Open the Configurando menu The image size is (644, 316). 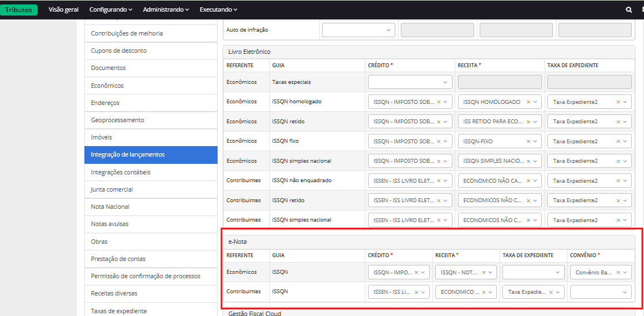[x=110, y=9]
